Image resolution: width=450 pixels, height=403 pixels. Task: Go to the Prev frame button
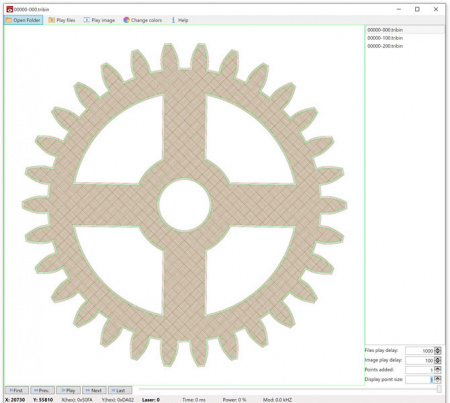pyautogui.click(x=42, y=390)
